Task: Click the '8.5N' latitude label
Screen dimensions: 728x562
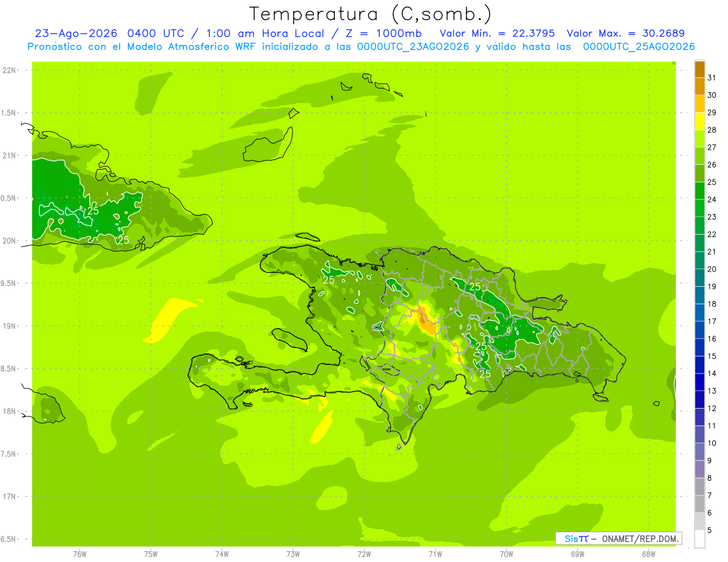Action: (9, 369)
